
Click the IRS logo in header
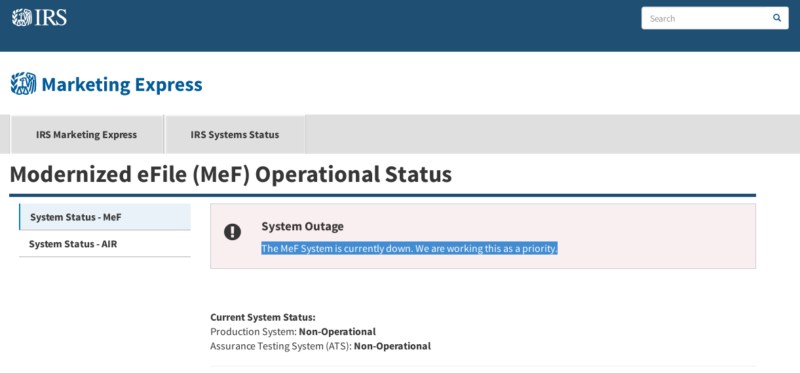click(39, 18)
